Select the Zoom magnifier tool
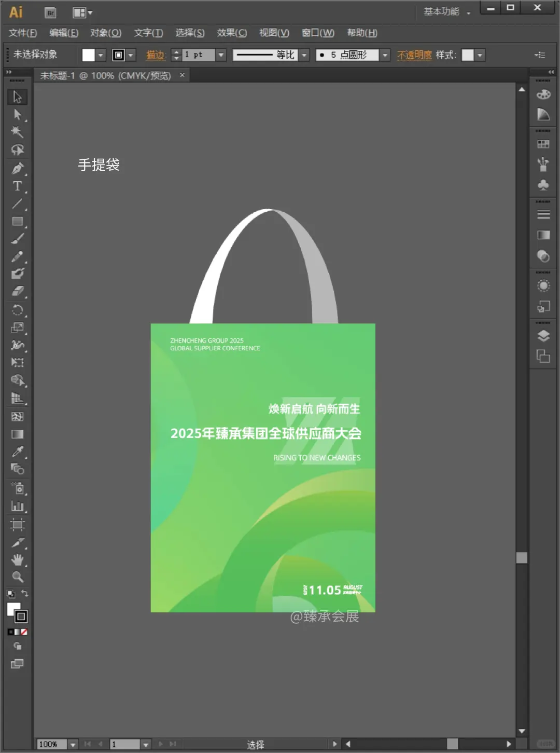This screenshot has height=753, width=560. 17,577
